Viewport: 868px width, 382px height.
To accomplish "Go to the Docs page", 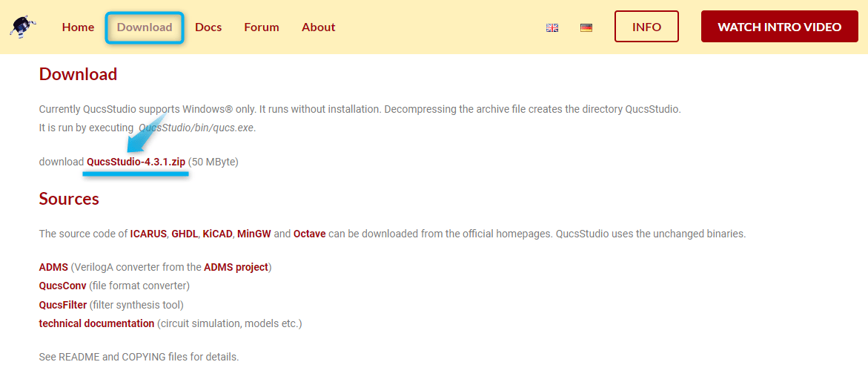I will point(208,27).
